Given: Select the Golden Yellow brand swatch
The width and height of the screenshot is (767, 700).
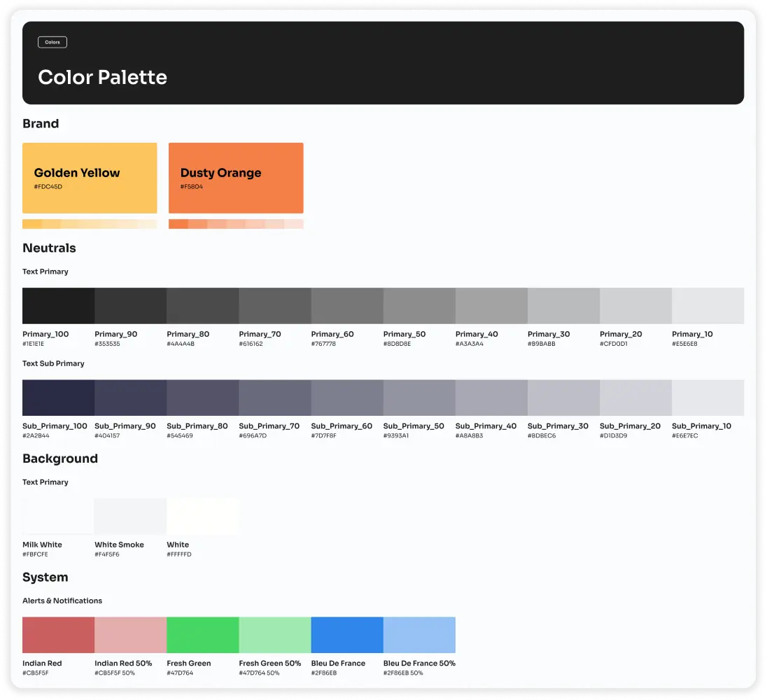Looking at the screenshot, I should pyautogui.click(x=90, y=177).
